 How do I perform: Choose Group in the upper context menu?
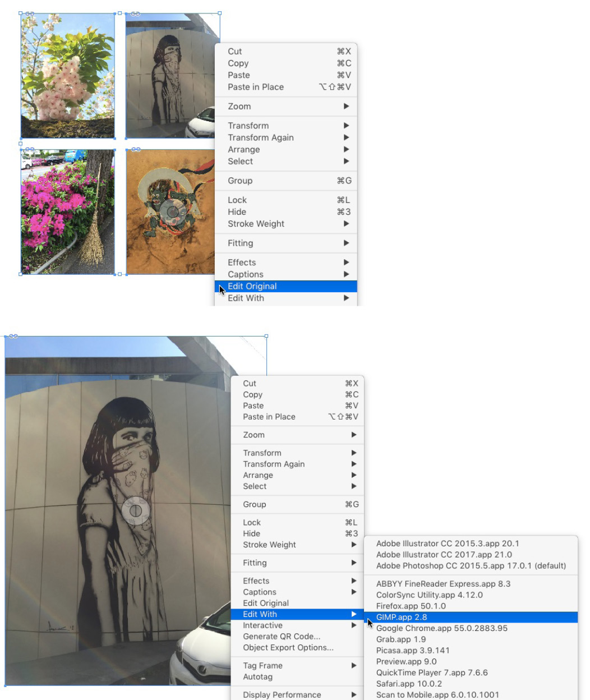(286, 181)
